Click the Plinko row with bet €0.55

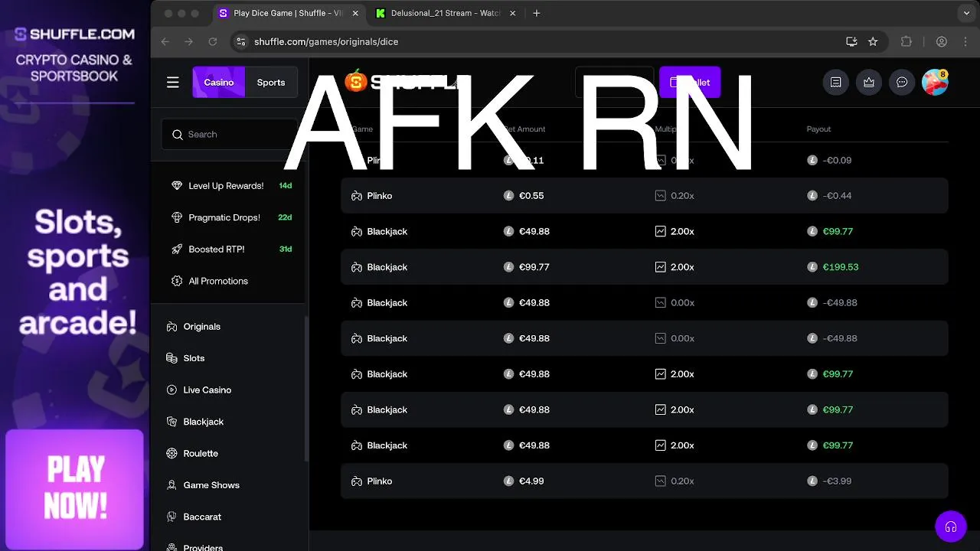[645, 196]
